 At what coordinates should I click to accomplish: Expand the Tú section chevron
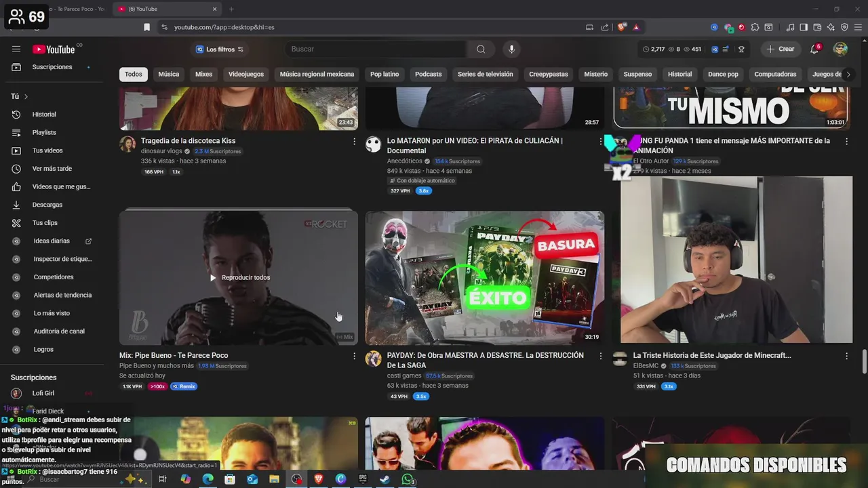(x=26, y=97)
